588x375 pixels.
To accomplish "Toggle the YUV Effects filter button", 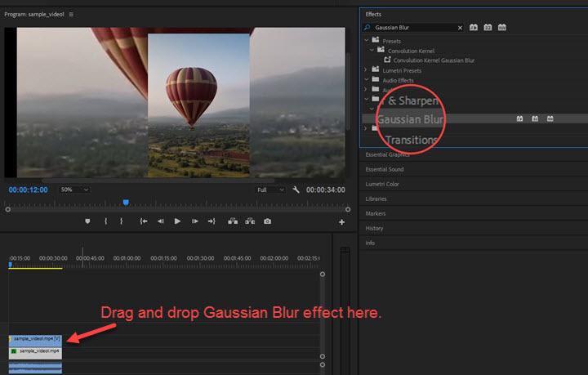I will point(502,28).
